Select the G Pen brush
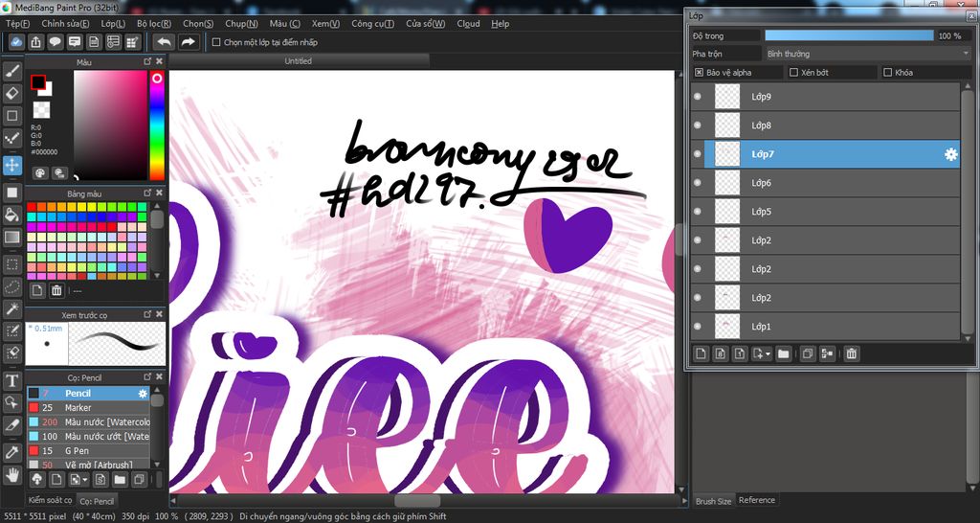The image size is (980, 523). coord(88,450)
